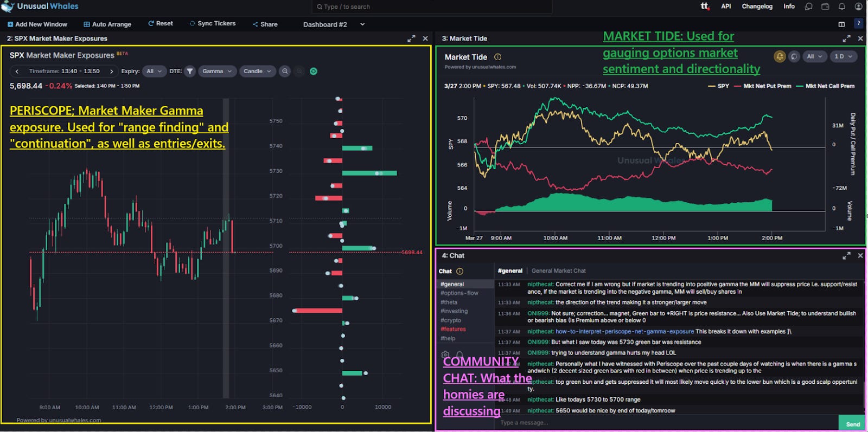This screenshot has height=432, width=868.
Task: Click the -0.24% price change value
Action: coord(59,86)
